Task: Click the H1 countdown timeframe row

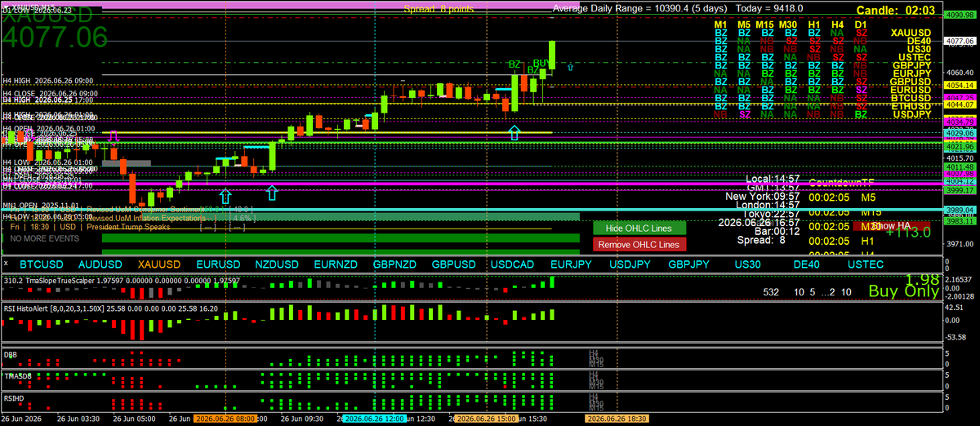Action: [842, 242]
